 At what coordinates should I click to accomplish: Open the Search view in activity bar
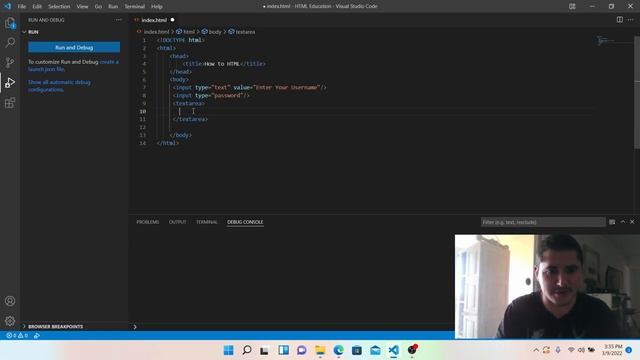[10, 42]
